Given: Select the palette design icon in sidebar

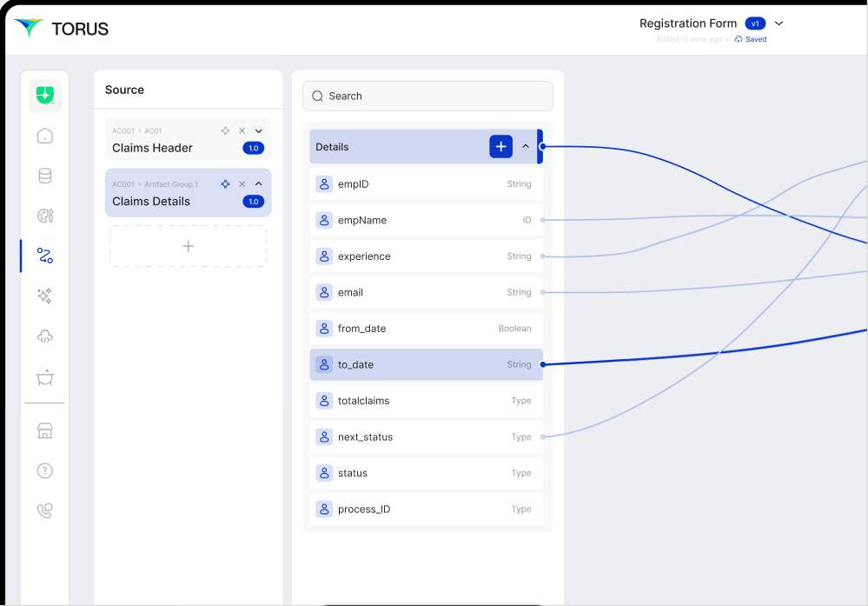Looking at the screenshot, I should point(45,216).
